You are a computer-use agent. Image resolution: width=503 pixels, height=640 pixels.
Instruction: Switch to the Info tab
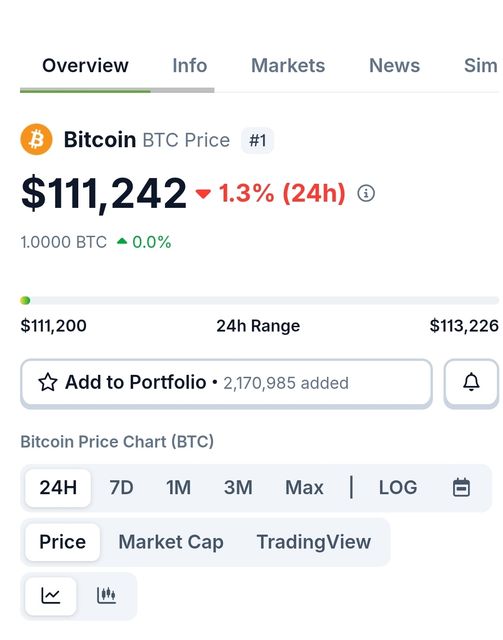point(189,66)
